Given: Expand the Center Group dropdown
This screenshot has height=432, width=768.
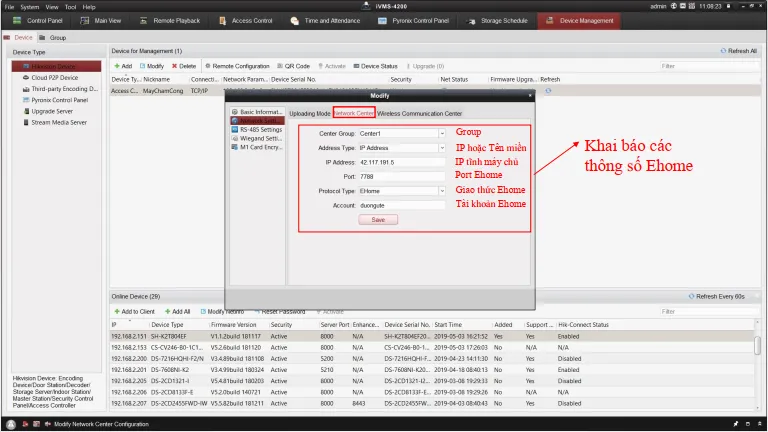Looking at the screenshot, I should click(x=442, y=132).
